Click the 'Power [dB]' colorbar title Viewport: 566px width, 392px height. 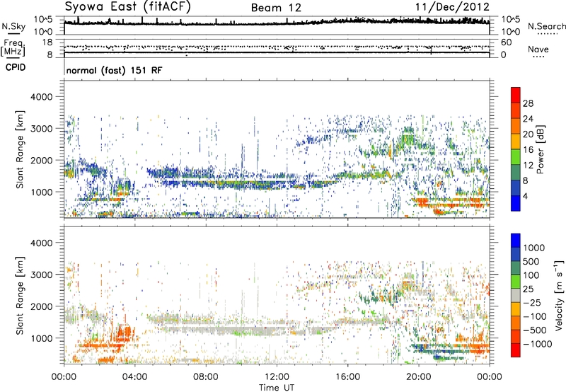[x=541, y=149]
